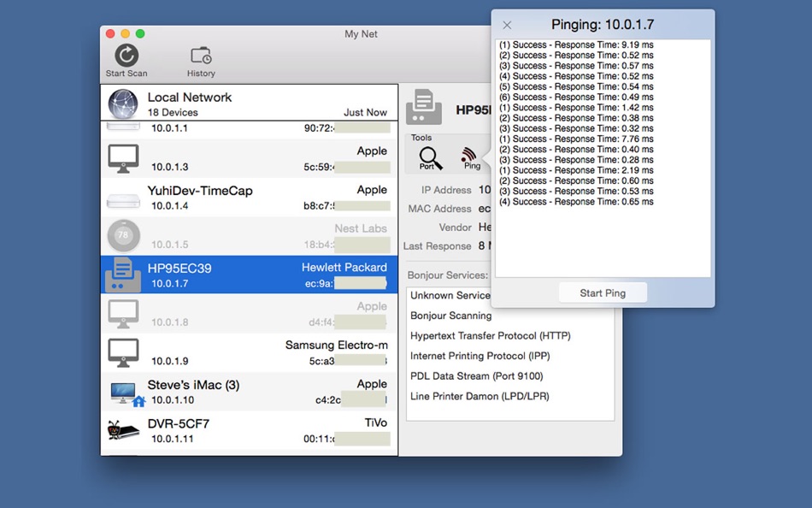Click the HP95EC39 printer icon in list

coord(123,275)
